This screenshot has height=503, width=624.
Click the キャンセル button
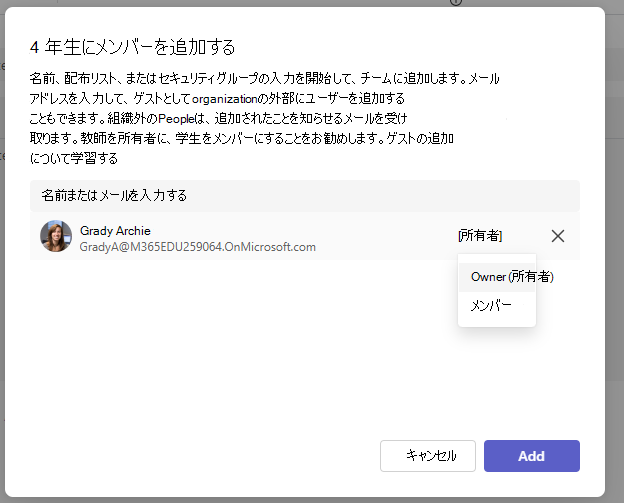click(428, 456)
